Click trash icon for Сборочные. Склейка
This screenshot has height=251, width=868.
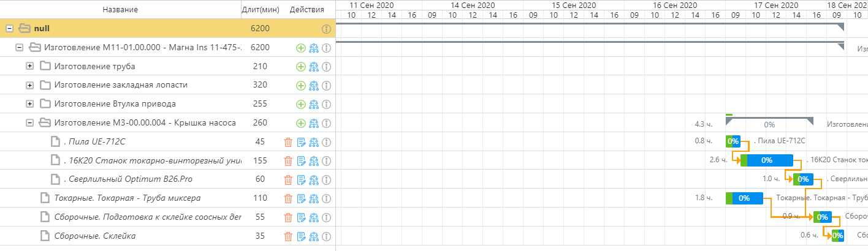(x=288, y=236)
